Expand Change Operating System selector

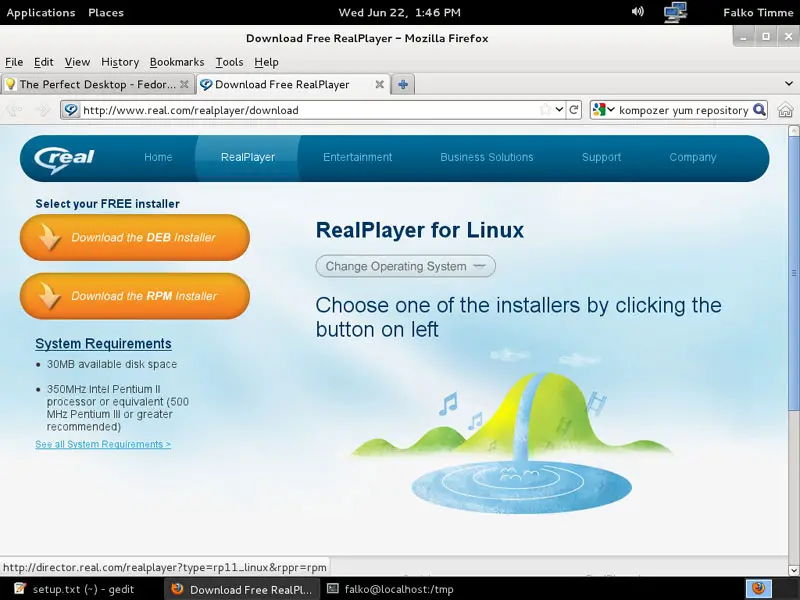[x=405, y=266]
